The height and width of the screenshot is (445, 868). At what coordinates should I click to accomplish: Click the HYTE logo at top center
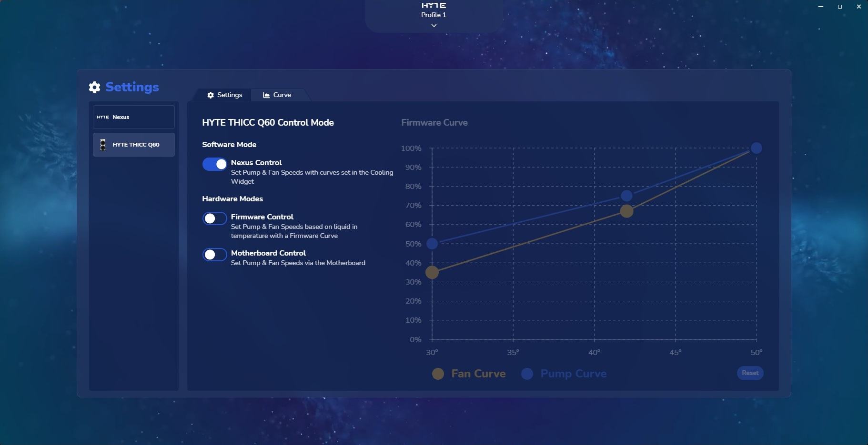pyautogui.click(x=434, y=6)
